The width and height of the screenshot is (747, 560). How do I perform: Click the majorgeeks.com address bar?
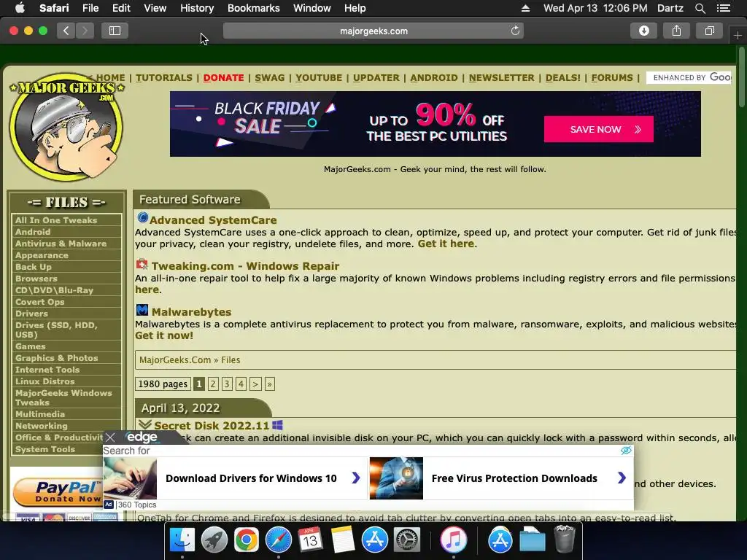(373, 31)
